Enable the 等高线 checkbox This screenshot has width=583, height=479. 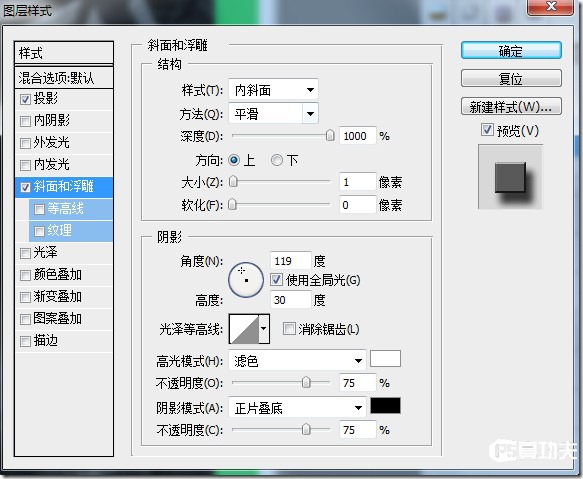pyautogui.click(x=39, y=209)
